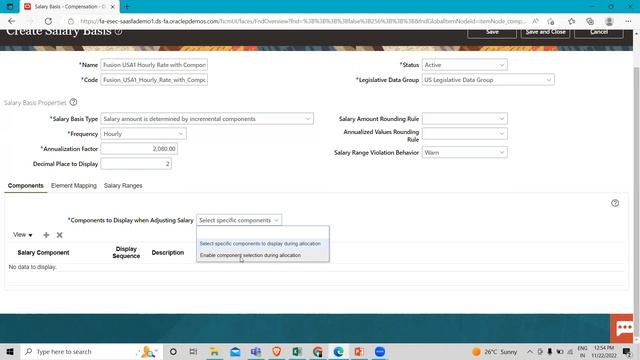Viewport: 640px width, 360px height.
Task: Choose Enable component selection during allocation option
Action: tap(262, 255)
